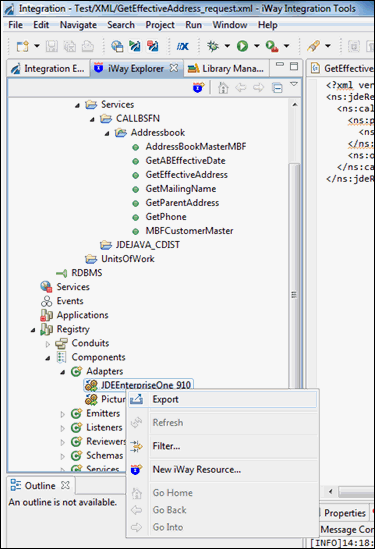The width and height of the screenshot is (375, 549).
Task: Select MBFCustomerMaster in the tree
Action: (189, 231)
